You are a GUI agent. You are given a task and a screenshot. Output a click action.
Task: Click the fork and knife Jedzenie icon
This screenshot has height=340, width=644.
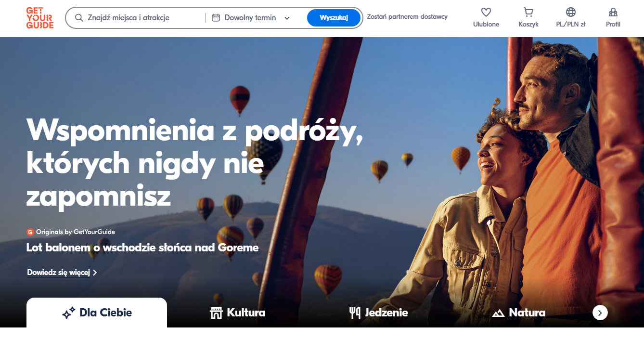(x=355, y=313)
